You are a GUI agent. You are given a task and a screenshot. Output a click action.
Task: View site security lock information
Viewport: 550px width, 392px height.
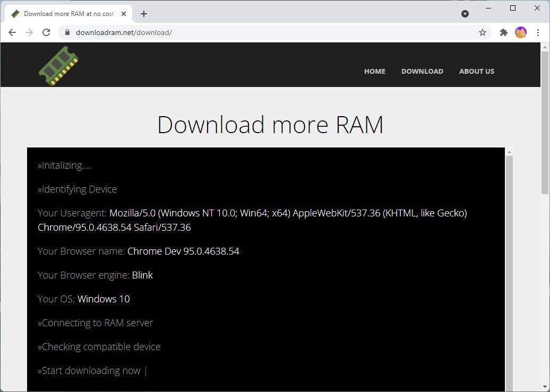coord(67,32)
